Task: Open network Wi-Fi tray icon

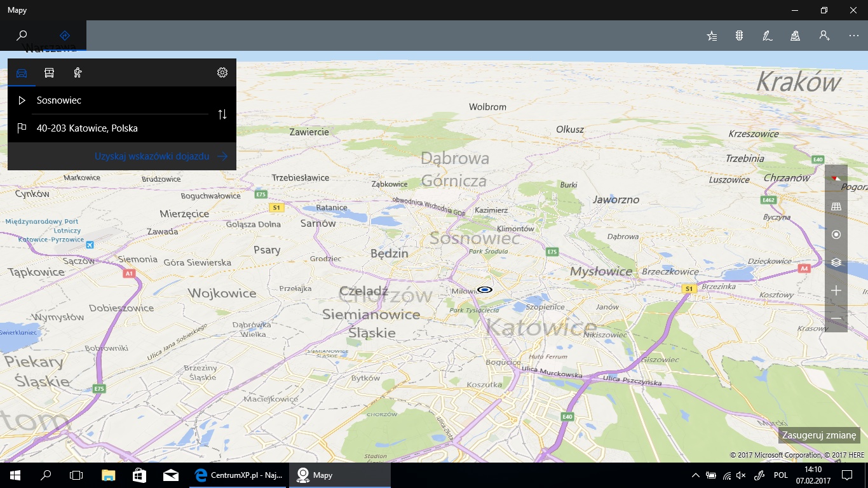Action: (x=727, y=475)
